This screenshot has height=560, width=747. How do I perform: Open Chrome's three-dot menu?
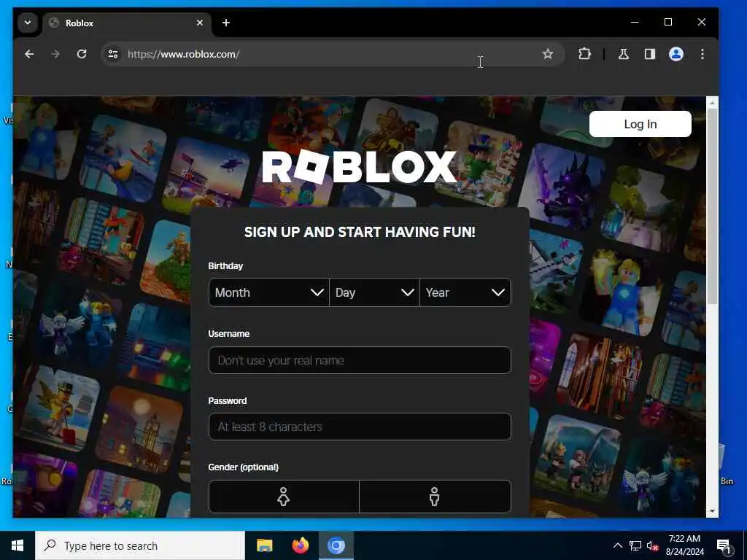coord(703,54)
